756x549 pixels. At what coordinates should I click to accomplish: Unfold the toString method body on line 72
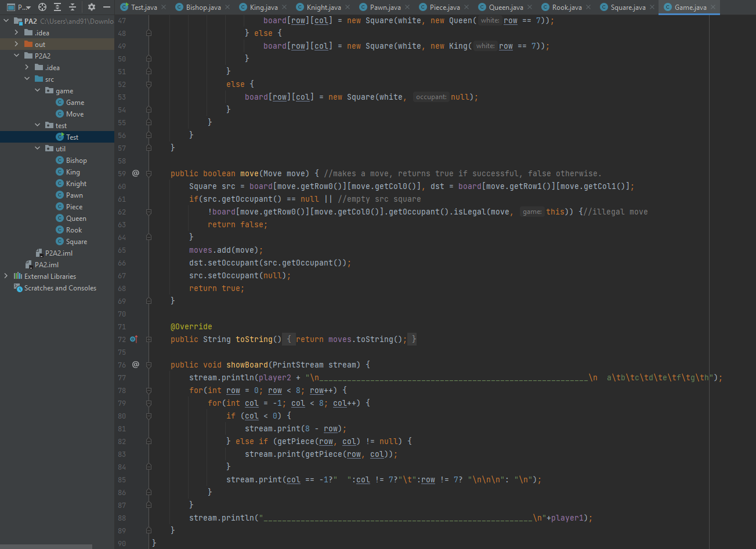click(149, 339)
